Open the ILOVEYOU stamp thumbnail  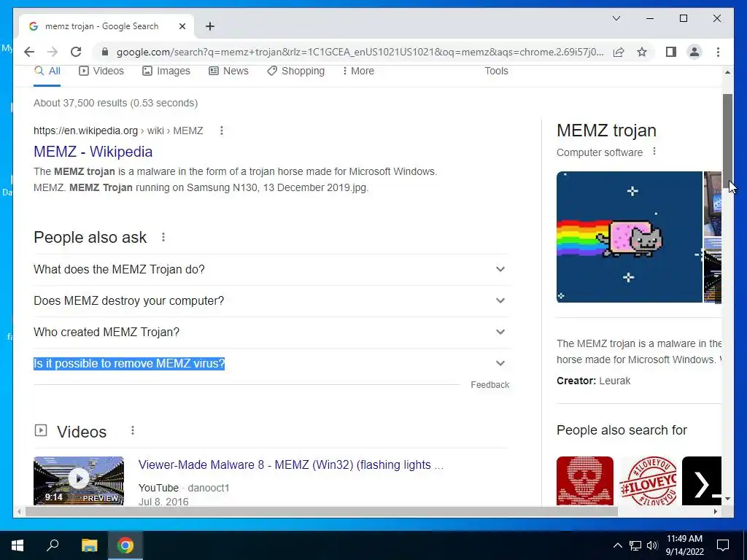pos(648,481)
